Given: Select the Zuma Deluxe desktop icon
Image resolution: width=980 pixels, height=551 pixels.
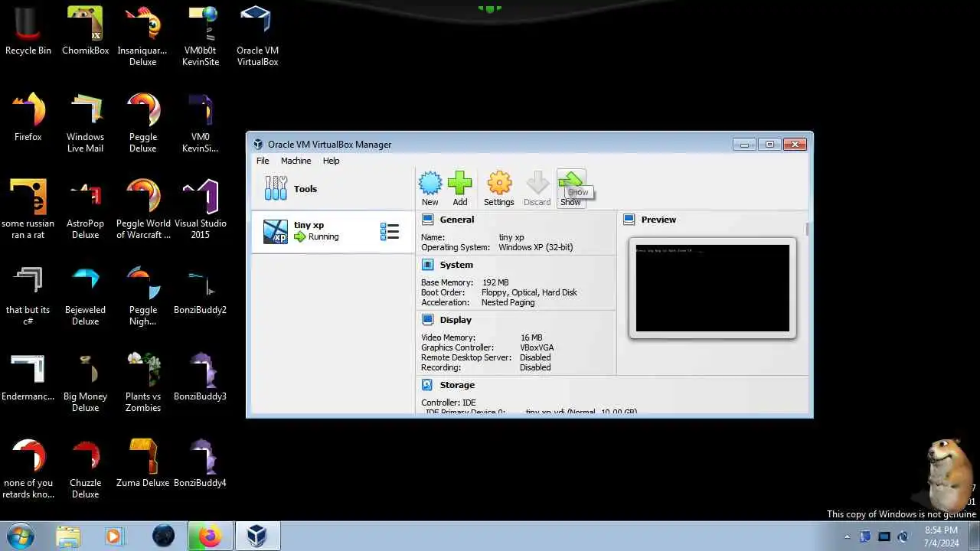Looking at the screenshot, I should point(142,464).
